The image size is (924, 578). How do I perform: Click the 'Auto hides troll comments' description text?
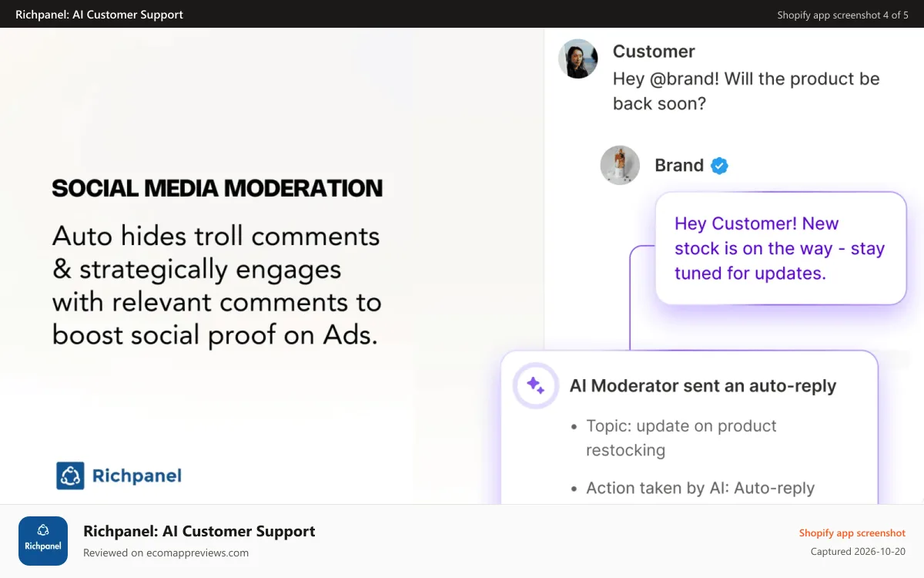click(x=216, y=285)
